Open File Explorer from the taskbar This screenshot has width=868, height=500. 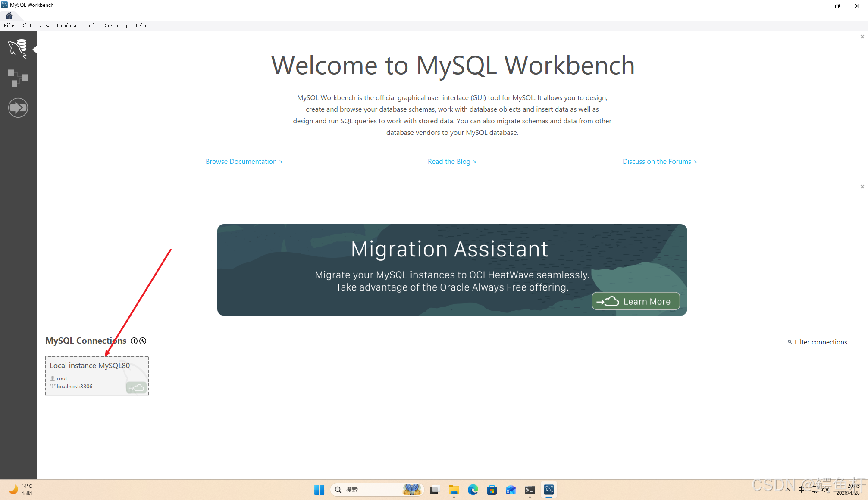coord(454,490)
